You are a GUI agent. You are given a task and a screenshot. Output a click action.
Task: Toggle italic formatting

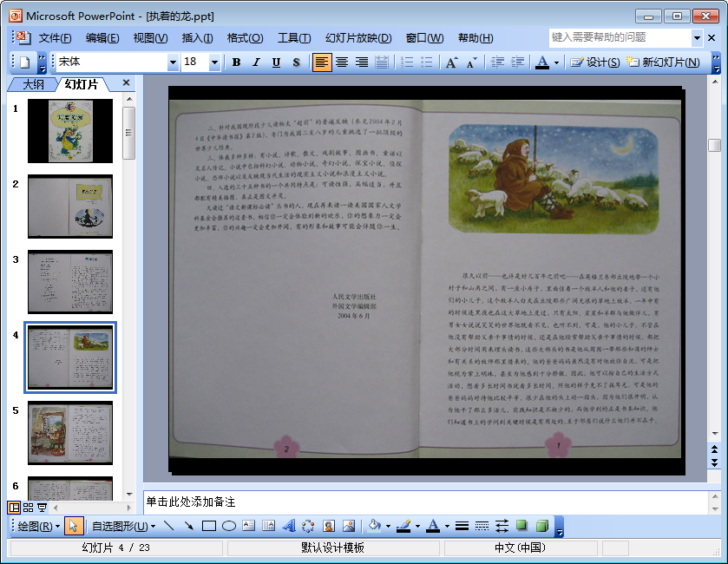click(x=256, y=62)
